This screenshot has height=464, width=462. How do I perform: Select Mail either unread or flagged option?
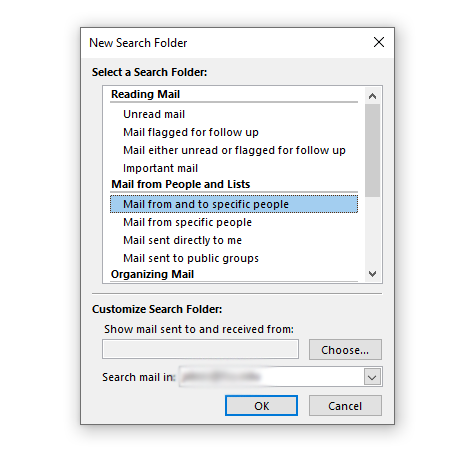(x=234, y=150)
